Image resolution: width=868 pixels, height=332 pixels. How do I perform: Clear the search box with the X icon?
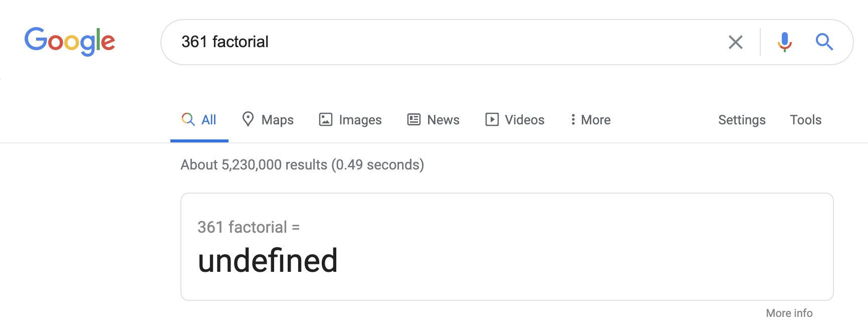coord(735,42)
